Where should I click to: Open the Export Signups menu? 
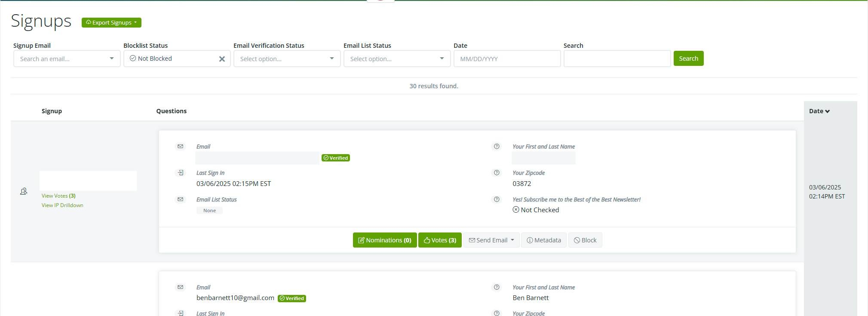point(111,22)
